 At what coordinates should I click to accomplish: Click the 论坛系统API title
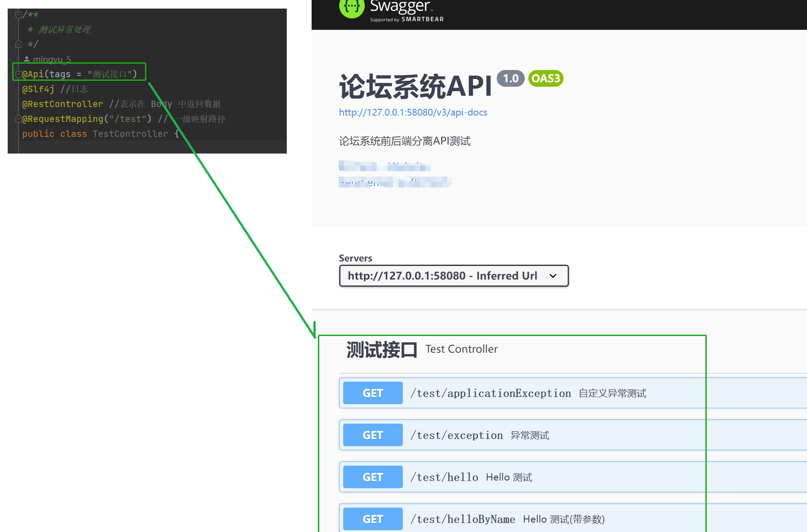pos(415,86)
